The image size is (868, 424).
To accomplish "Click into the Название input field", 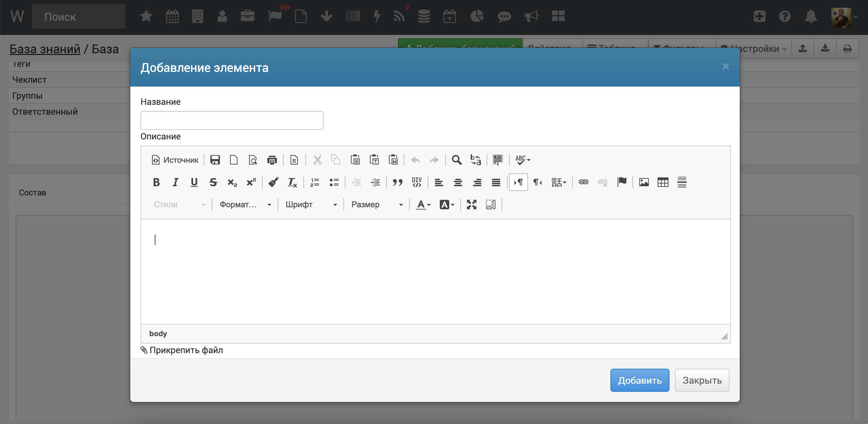I will tap(232, 120).
